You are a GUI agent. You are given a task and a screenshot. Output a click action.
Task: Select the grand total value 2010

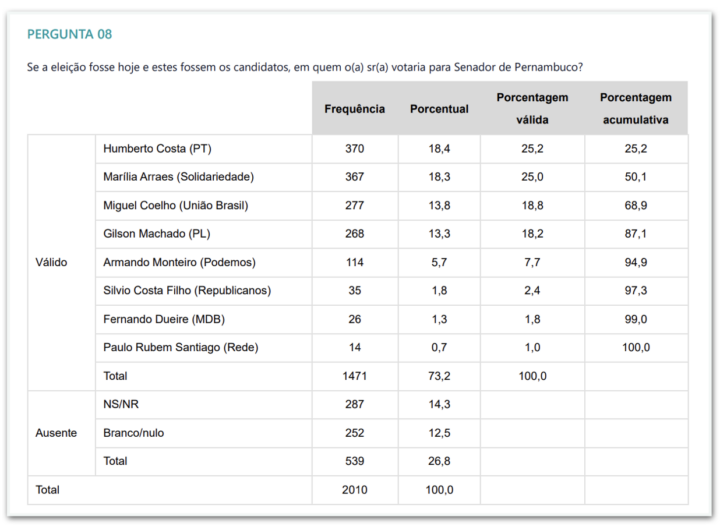point(354,490)
